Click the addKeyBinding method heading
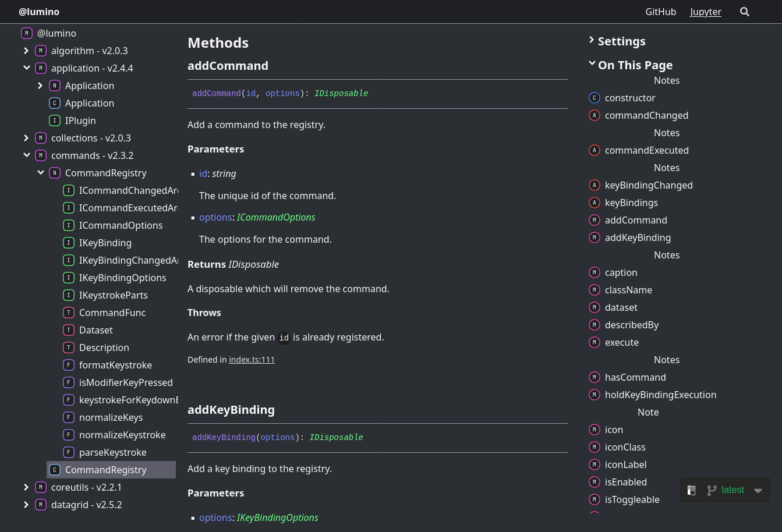The width and height of the screenshot is (782, 532). (x=231, y=410)
